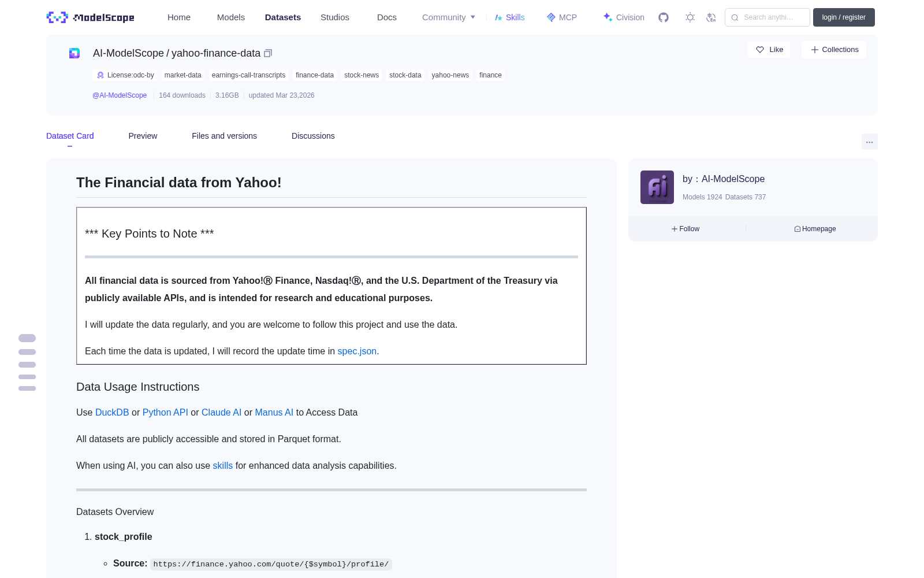The height and width of the screenshot is (578, 924).
Task: Expand the Community dropdown menu
Action: [449, 17]
